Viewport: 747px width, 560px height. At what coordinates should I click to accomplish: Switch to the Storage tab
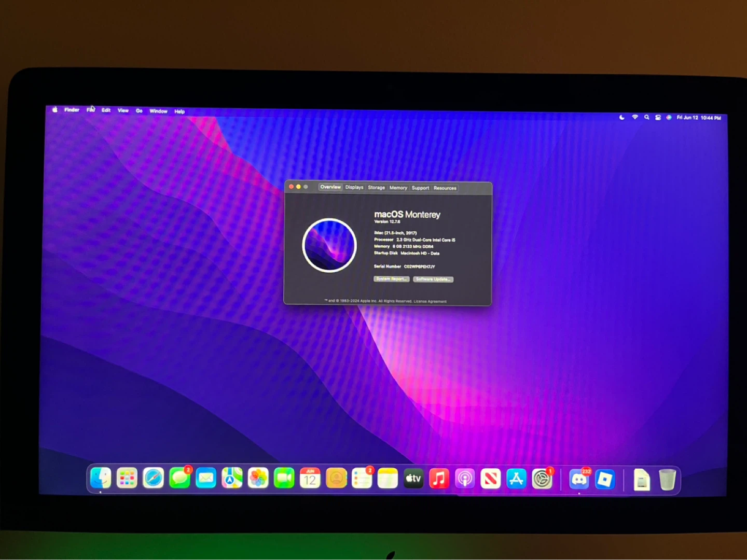click(x=376, y=188)
